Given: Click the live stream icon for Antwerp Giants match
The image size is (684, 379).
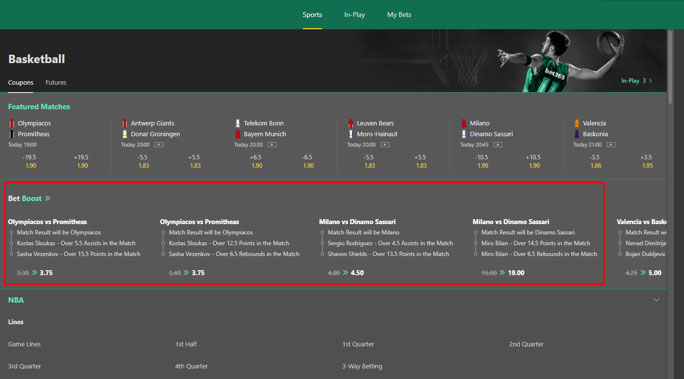Looking at the screenshot, I should [159, 144].
